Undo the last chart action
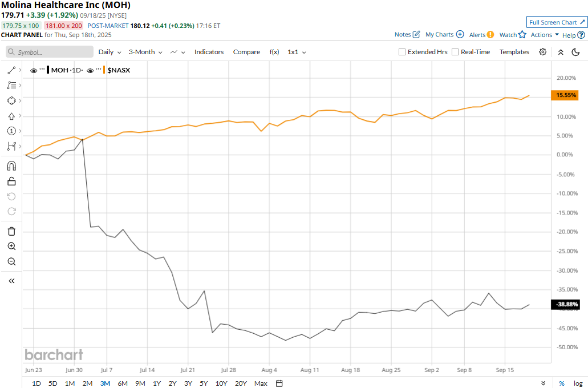This screenshot has height=388, width=588. (11, 196)
